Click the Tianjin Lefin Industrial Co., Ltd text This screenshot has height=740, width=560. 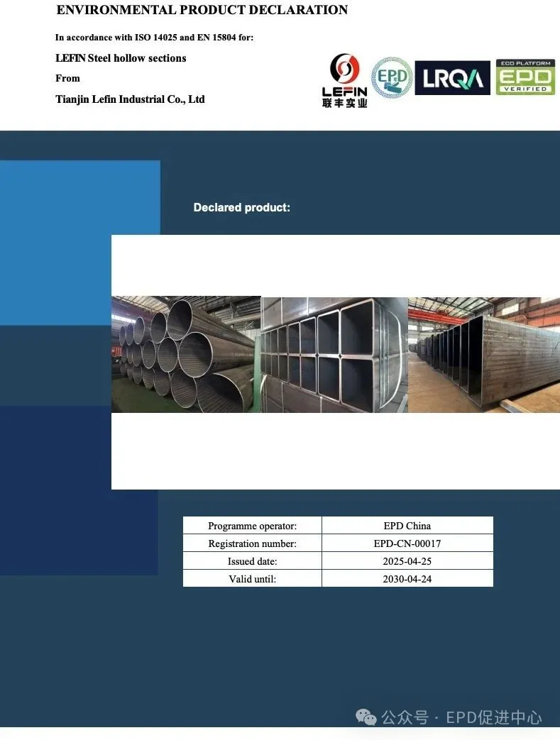pyautogui.click(x=130, y=99)
